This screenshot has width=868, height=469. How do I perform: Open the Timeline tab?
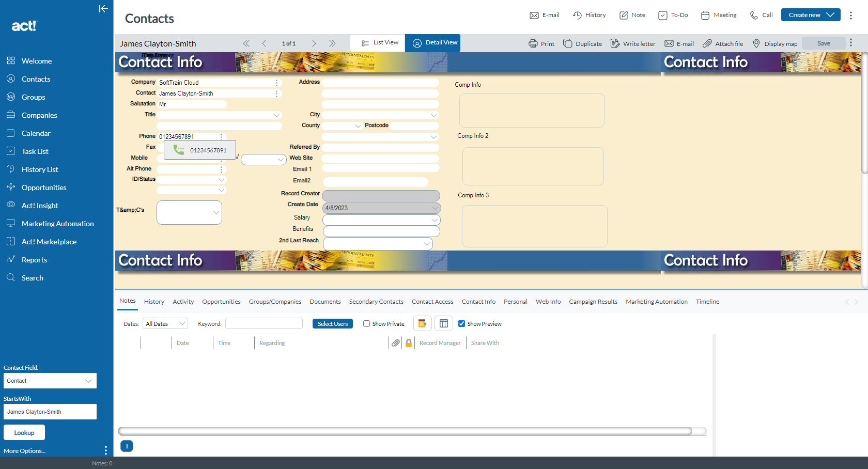[707, 302]
